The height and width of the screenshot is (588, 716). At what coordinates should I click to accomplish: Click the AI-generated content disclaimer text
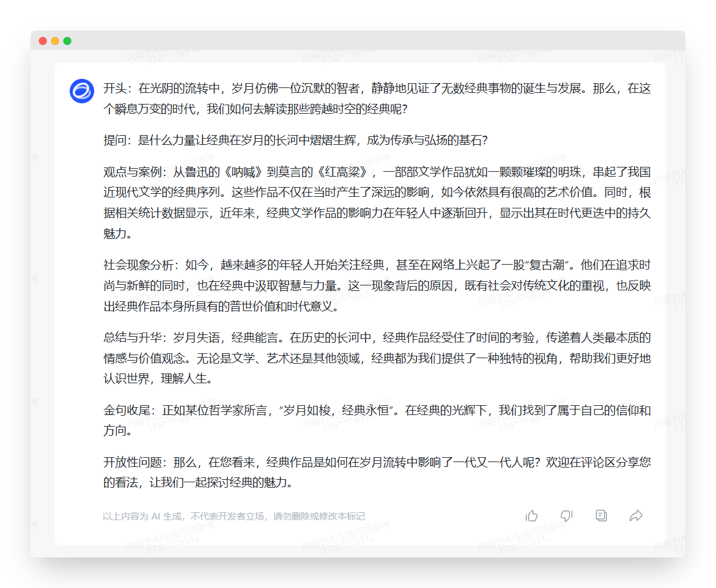coord(234,516)
